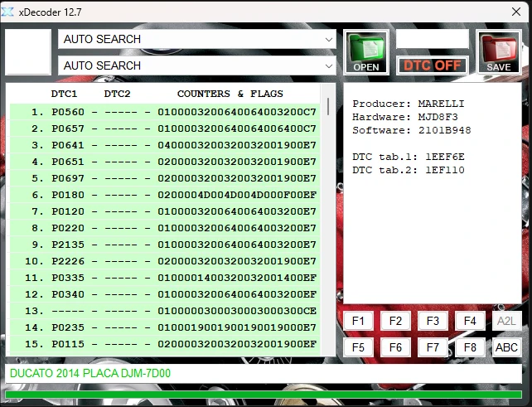
Task: Select row 15 with DTC P0115
Action: pos(165,344)
